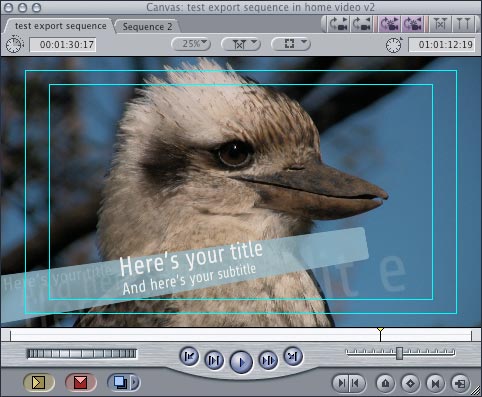Open the playhead sync pop-up menu
482x397 pixels.
tap(241, 44)
